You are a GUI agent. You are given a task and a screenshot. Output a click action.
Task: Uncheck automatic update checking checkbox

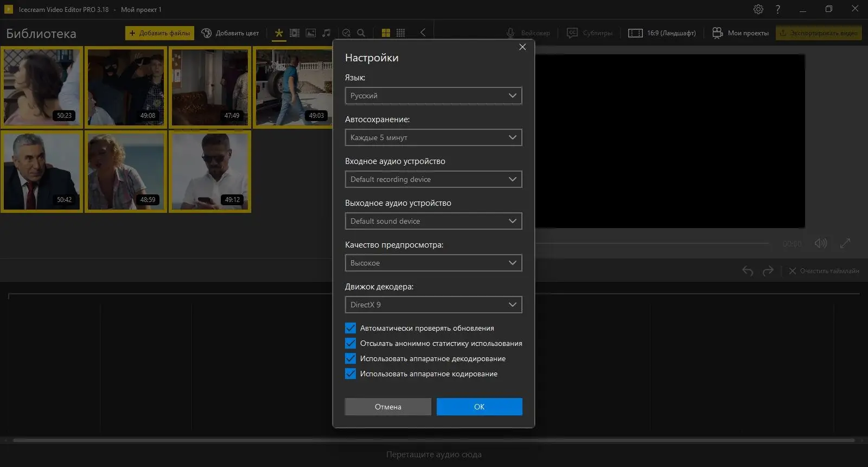point(350,328)
